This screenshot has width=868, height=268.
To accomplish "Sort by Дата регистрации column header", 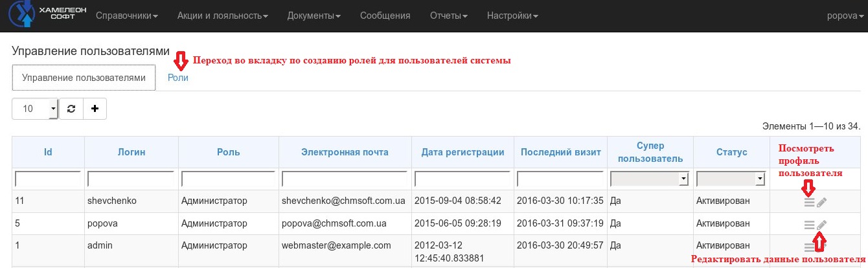I will pos(463,152).
